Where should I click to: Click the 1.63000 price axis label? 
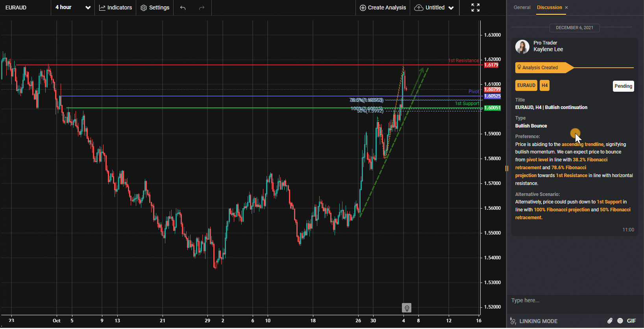click(x=492, y=35)
